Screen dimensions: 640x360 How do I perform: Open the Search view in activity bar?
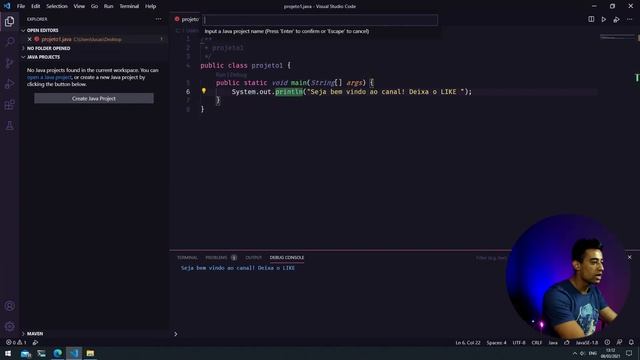[x=9, y=42]
